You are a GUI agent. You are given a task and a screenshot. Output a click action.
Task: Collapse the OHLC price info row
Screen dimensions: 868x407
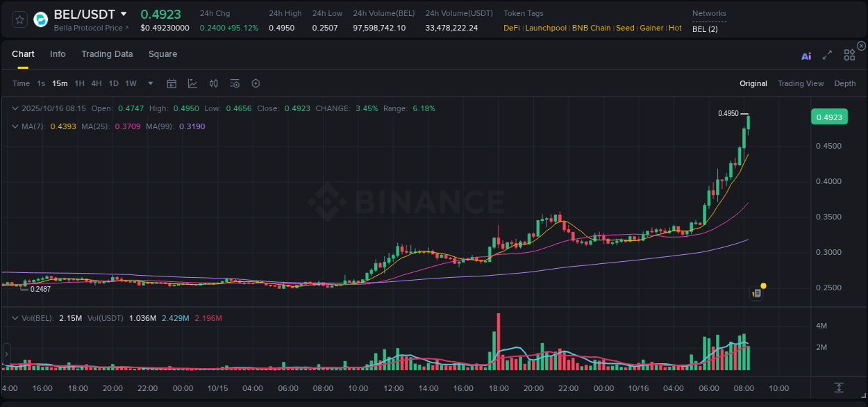pyautogui.click(x=15, y=108)
